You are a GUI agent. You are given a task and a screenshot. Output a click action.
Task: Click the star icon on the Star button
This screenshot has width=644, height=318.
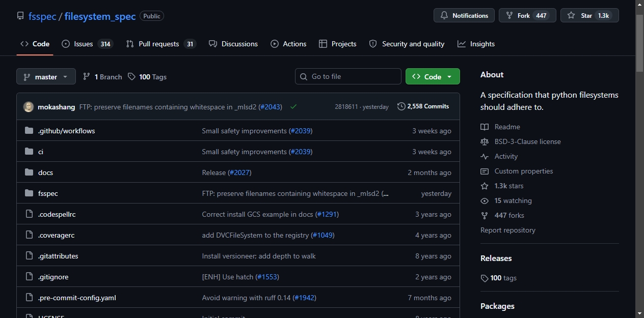(x=571, y=16)
